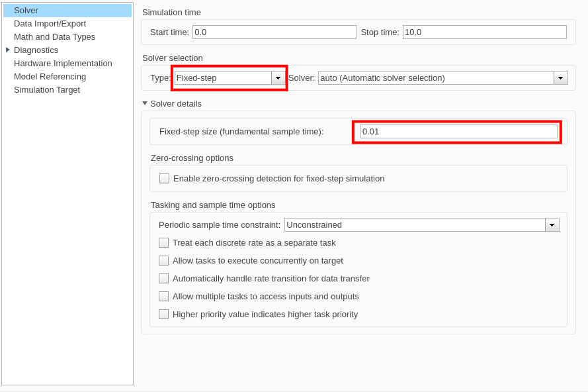Open the solver Type dropdown
Viewport: 588px width, 392px height.
click(278, 78)
